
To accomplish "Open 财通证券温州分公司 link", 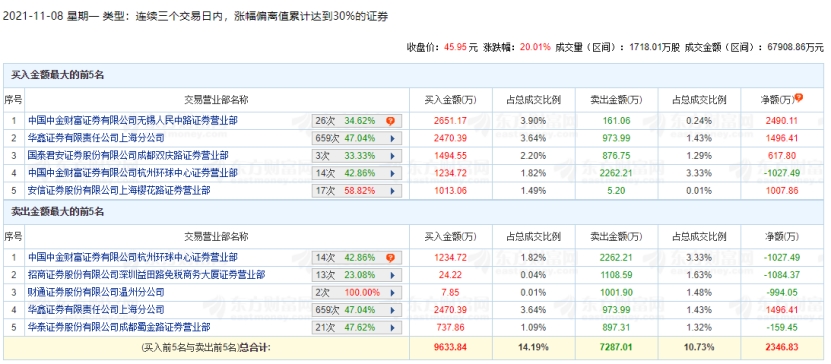I will click(96, 292).
